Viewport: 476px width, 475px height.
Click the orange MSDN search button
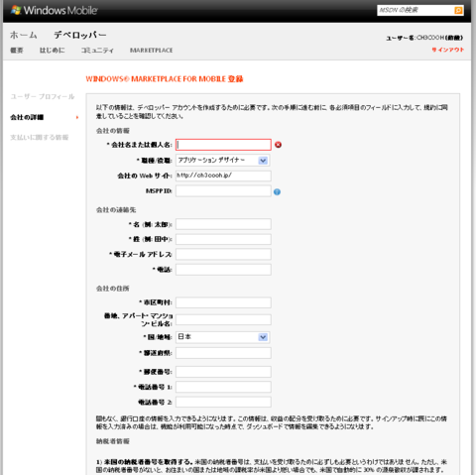pos(458,10)
